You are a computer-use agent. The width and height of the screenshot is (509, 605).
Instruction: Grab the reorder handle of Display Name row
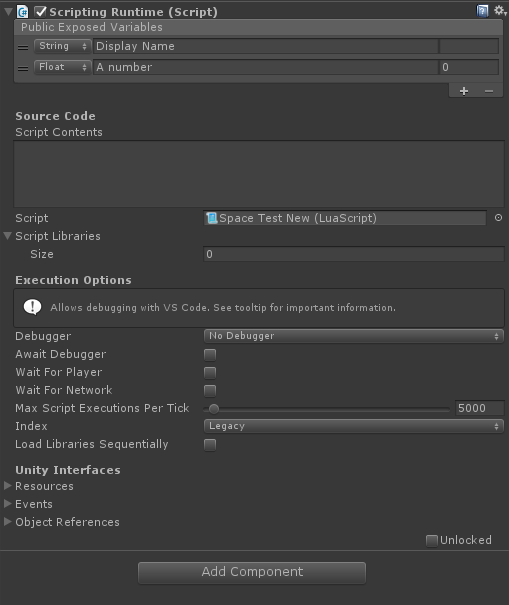coord(23,47)
